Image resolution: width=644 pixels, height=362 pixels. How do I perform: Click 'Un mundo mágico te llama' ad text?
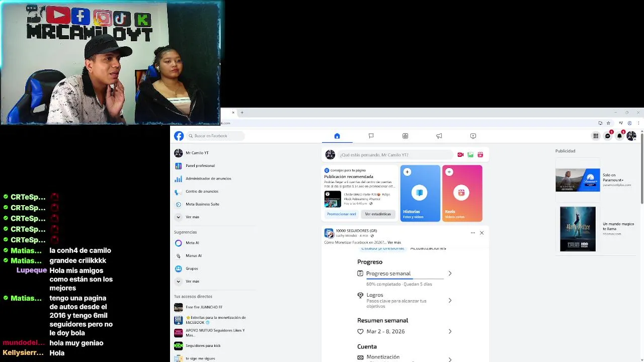618,226
